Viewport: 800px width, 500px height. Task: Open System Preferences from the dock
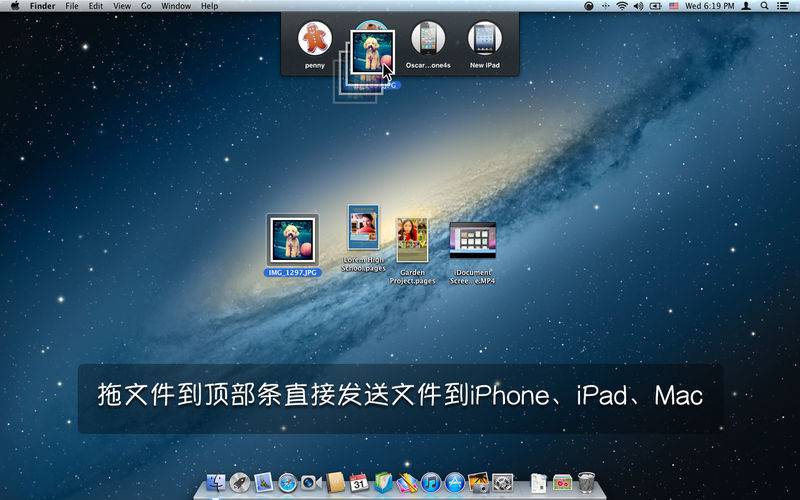(503, 482)
